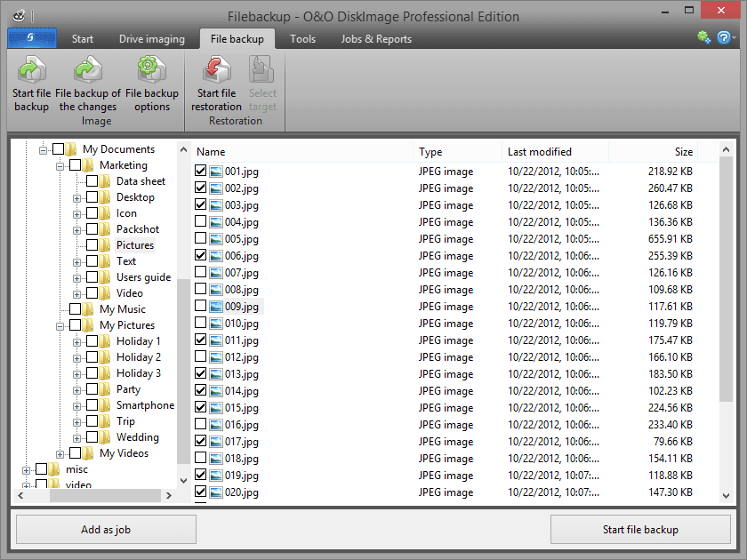Uncheck the 001.jpg checkbox

(x=201, y=171)
